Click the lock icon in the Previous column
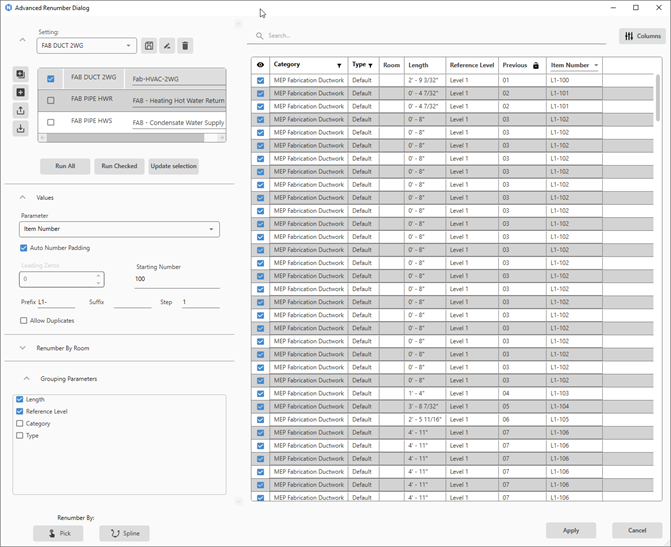Viewport: 671px width, 547px height. click(x=535, y=65)
